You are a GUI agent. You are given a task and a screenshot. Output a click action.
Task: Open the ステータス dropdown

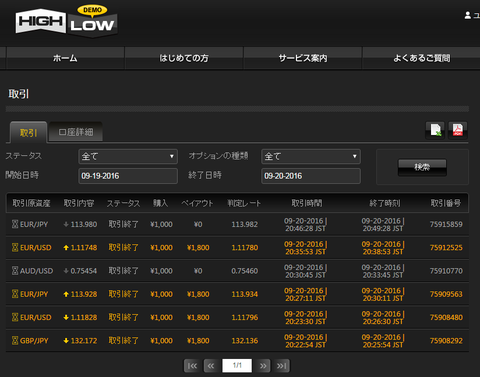pyautogui.click(x=128, y=156)
